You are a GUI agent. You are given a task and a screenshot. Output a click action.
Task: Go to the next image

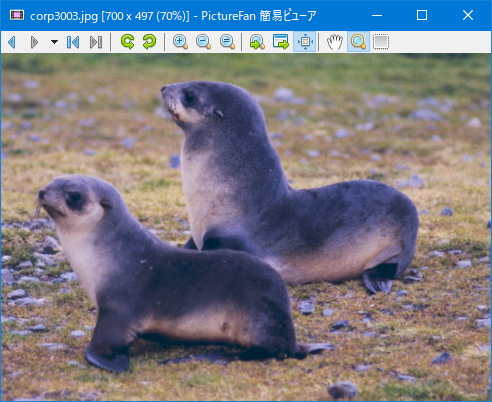pyautogui.click(x=34, y=42)
